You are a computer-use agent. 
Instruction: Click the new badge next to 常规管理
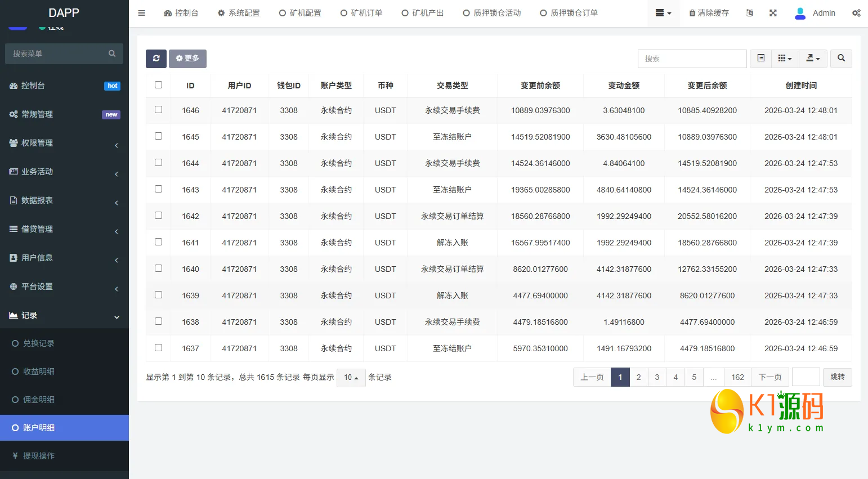[x=111, y=115]
